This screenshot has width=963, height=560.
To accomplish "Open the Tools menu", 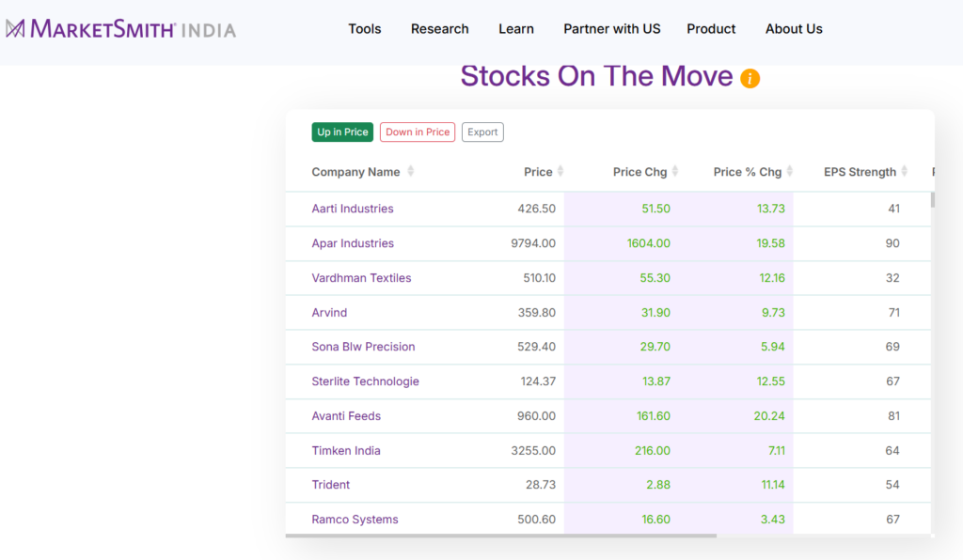I will [x=365, y=29].
